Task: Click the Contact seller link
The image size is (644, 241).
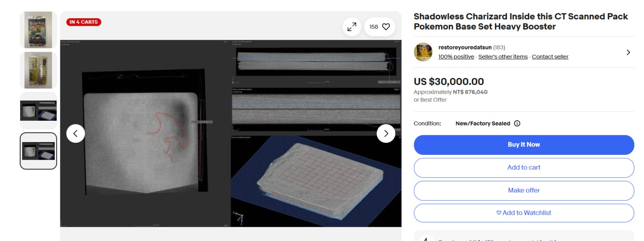Action: [x=550, y=57]
